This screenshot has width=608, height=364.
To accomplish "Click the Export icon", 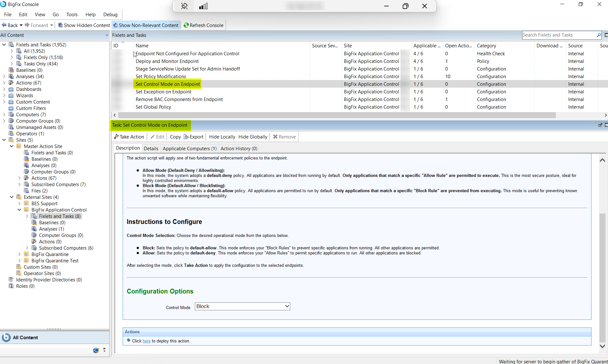I will coord(186,137).
